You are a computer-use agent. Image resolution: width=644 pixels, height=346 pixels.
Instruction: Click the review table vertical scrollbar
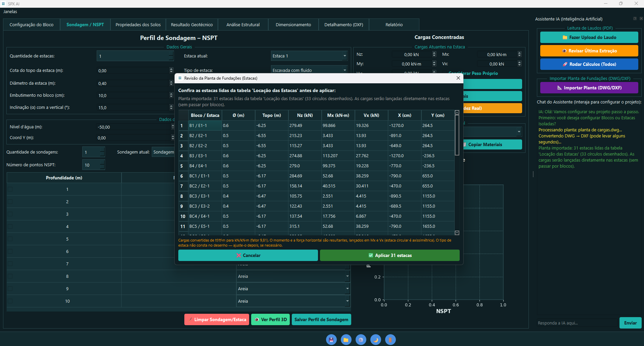click(x=457, y=135)
